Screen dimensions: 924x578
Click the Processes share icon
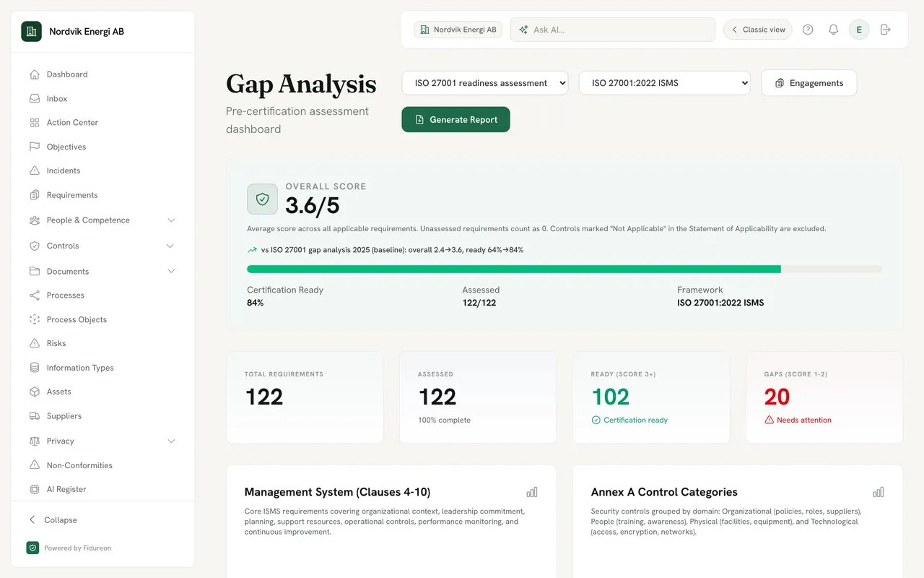click(35, 296)
